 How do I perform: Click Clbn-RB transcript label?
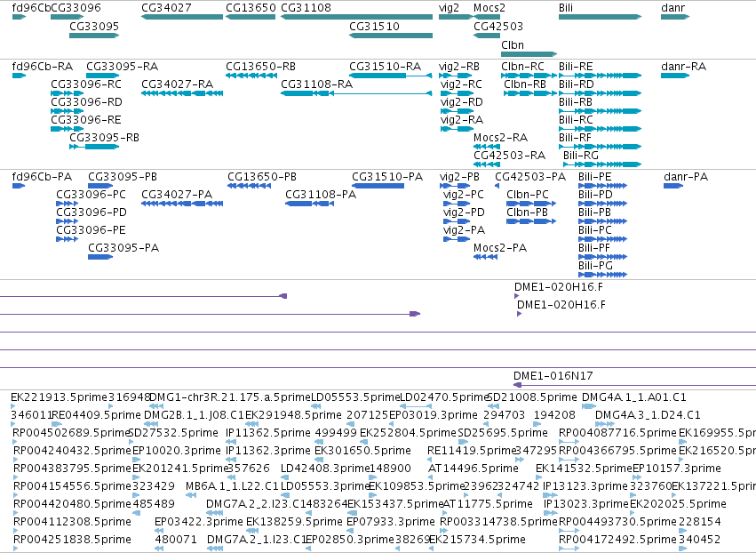tap(525, 84)
